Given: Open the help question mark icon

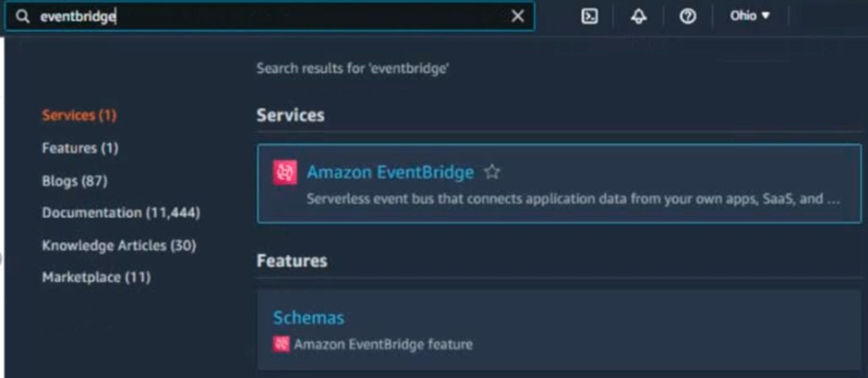Looking at the screenshot, I should [687, 16].
